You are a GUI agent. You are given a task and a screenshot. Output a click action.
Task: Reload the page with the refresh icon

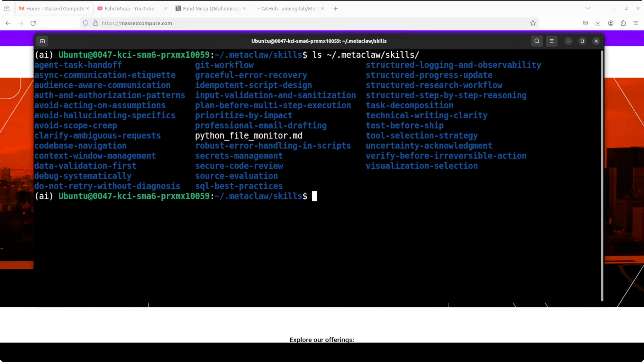[33, 23]
